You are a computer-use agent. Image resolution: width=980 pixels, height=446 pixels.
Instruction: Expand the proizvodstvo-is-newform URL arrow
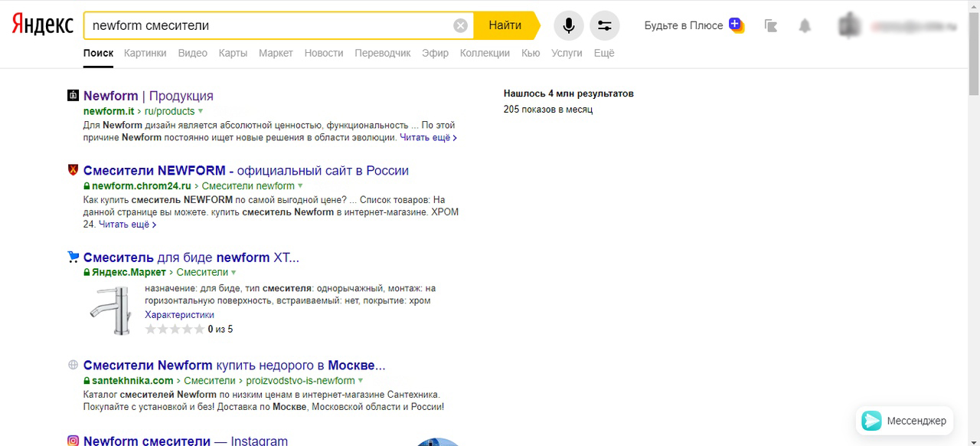click(x=361, y=381)
